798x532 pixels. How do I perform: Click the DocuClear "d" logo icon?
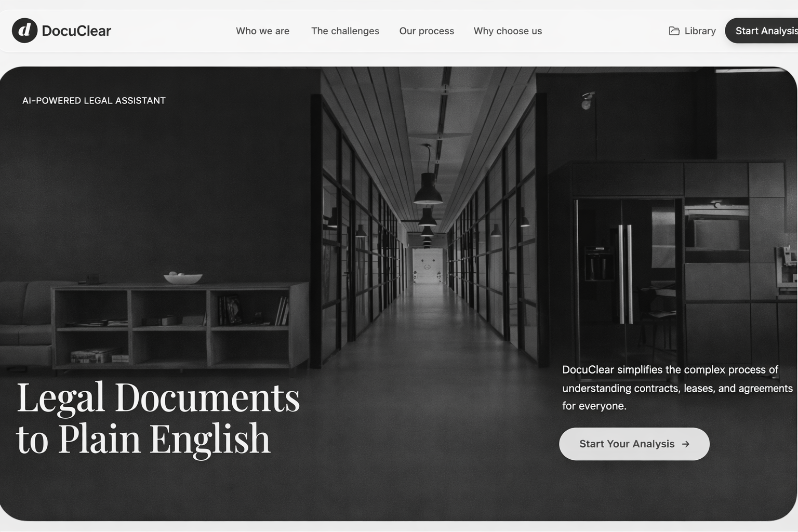23,31
